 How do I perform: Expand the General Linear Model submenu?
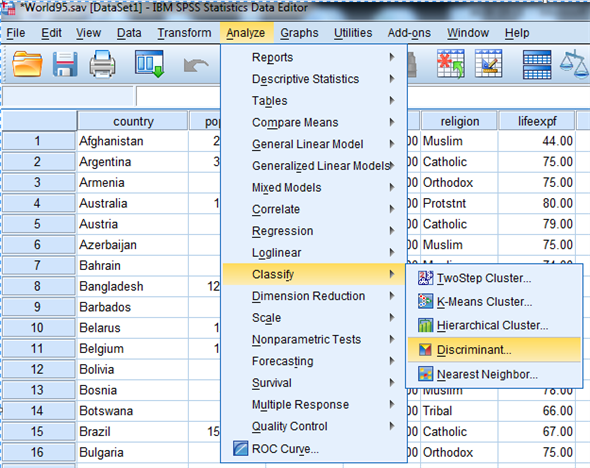tap(315, 144)
